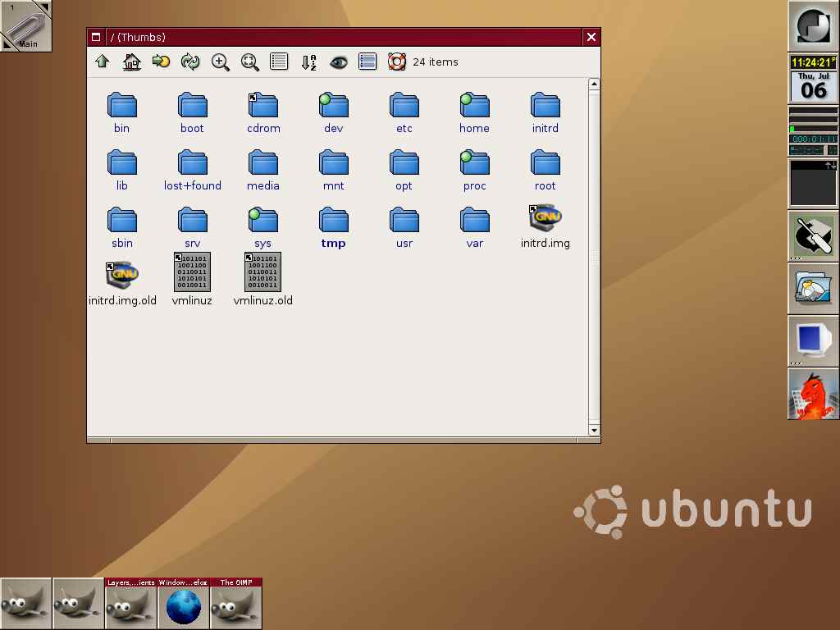Open the bold tmp folder
Screen dimensions: 840x630
[x=333, y=228]
